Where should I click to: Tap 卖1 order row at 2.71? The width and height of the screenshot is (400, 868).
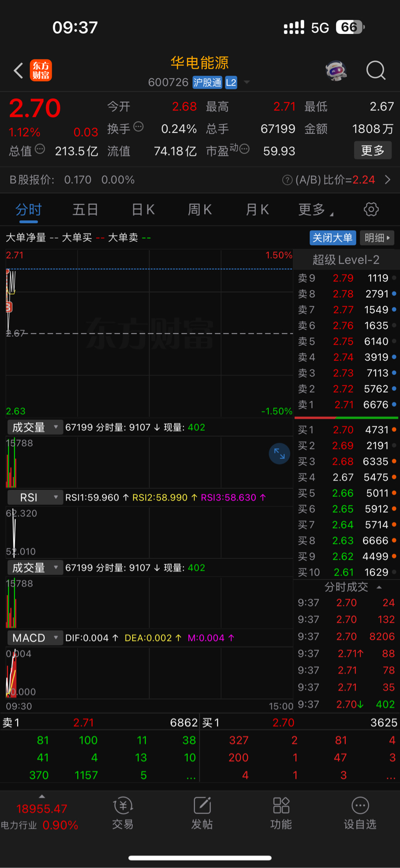pos(346,405)
